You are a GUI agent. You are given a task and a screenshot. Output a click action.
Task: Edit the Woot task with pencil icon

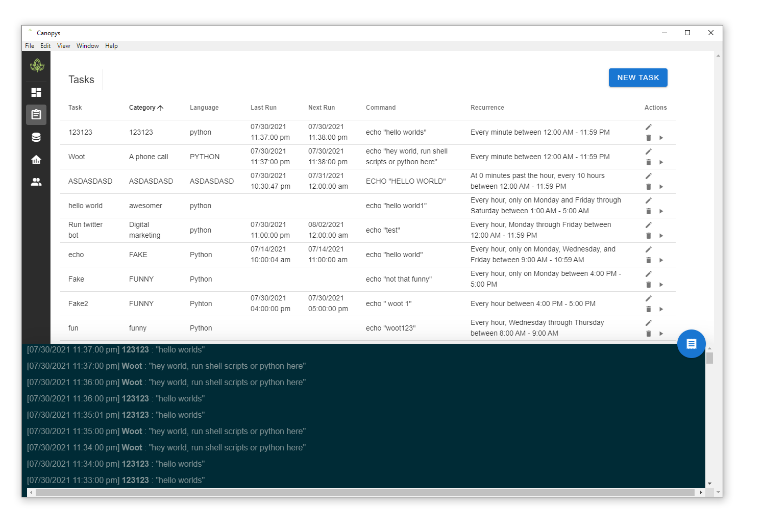[x=649, y=151]
